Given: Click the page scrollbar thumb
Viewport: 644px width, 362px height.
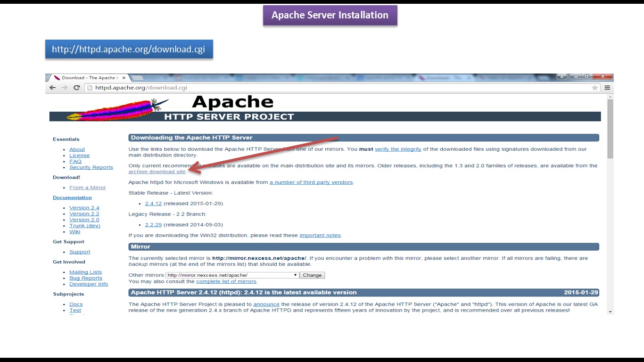Looking at the screenshot, I should click(x=610, y=129).
